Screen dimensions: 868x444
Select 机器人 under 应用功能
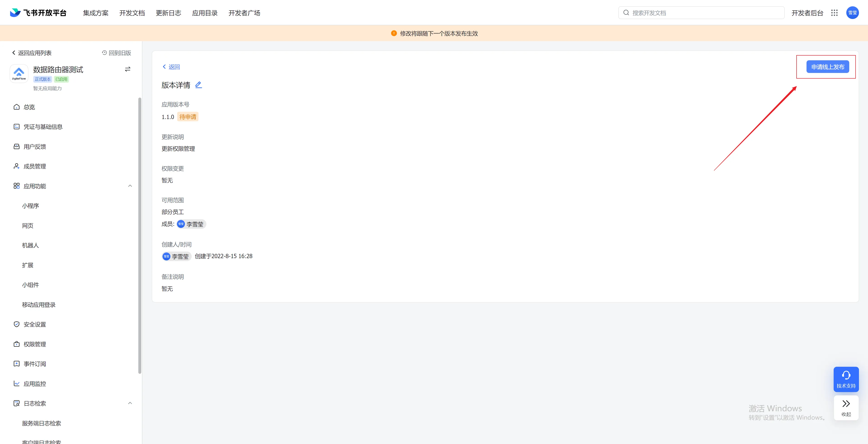(x=30, y=245)
